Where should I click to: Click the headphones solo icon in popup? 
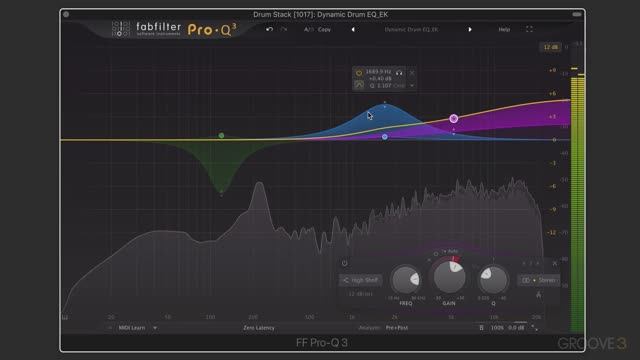(399, 73)
